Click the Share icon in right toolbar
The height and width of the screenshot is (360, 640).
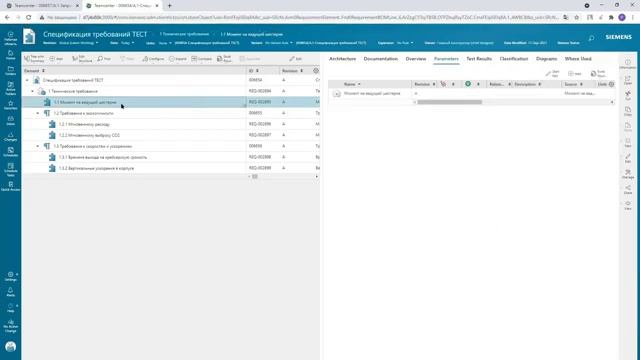[x=628, y=189]
